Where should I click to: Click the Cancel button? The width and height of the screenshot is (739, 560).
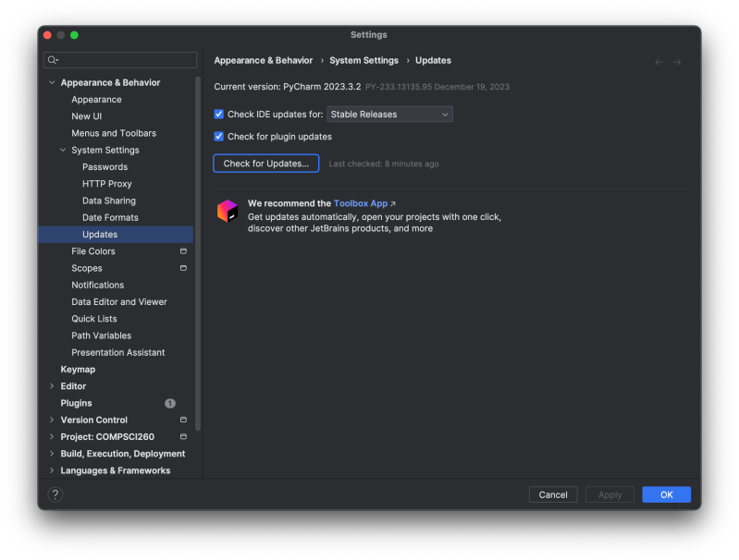coord(553,494)
